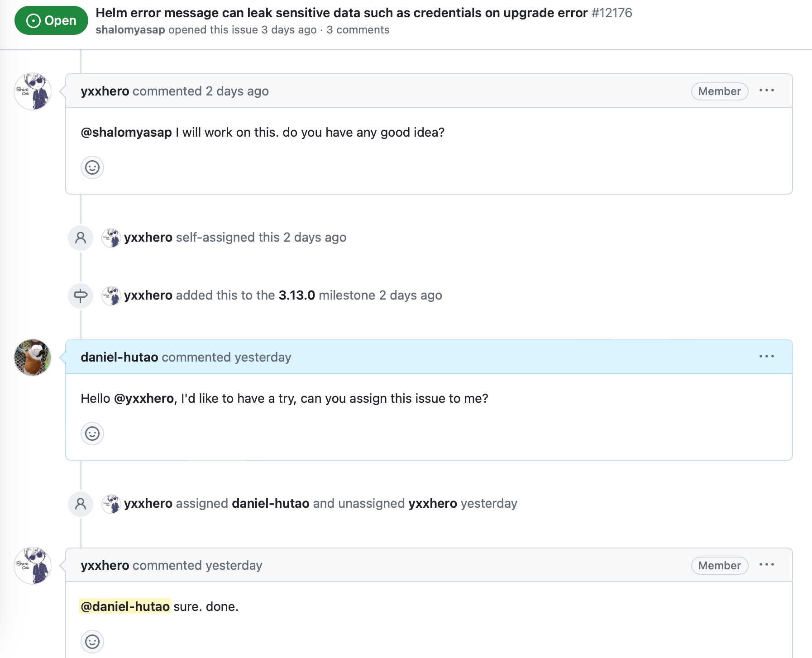Click daniel-hutao's avatar next to their comment

click(32, 357)
